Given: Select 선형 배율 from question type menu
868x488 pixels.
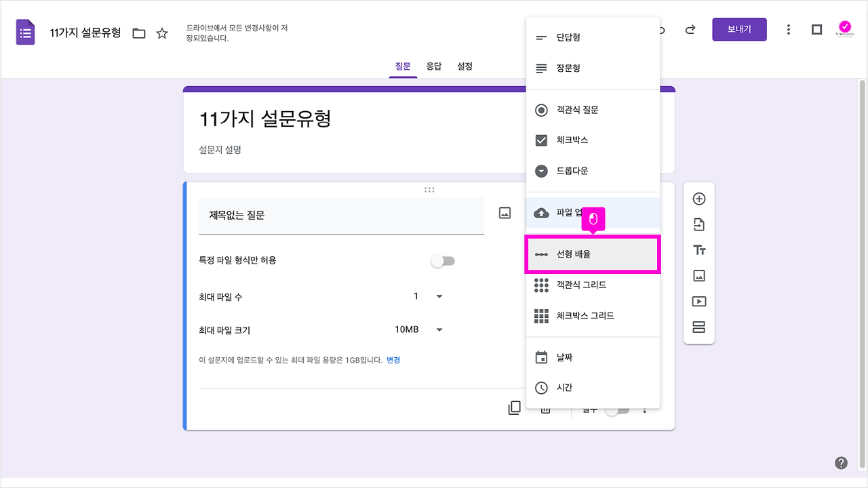Looking at the screenshot, I should (592, 254).
